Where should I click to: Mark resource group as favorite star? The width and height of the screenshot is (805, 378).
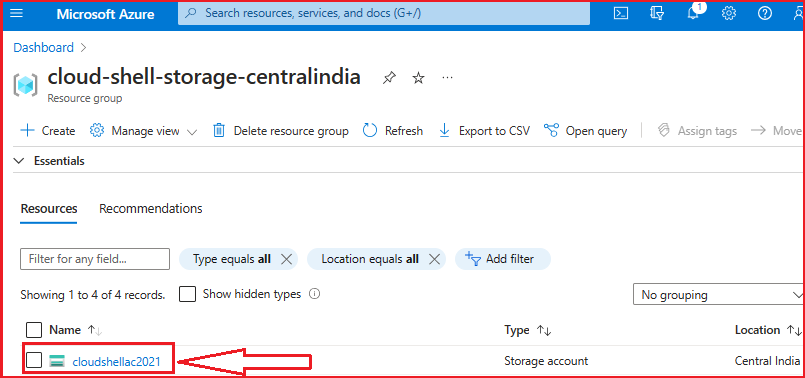pyautogui.click(x=419, y=78)
